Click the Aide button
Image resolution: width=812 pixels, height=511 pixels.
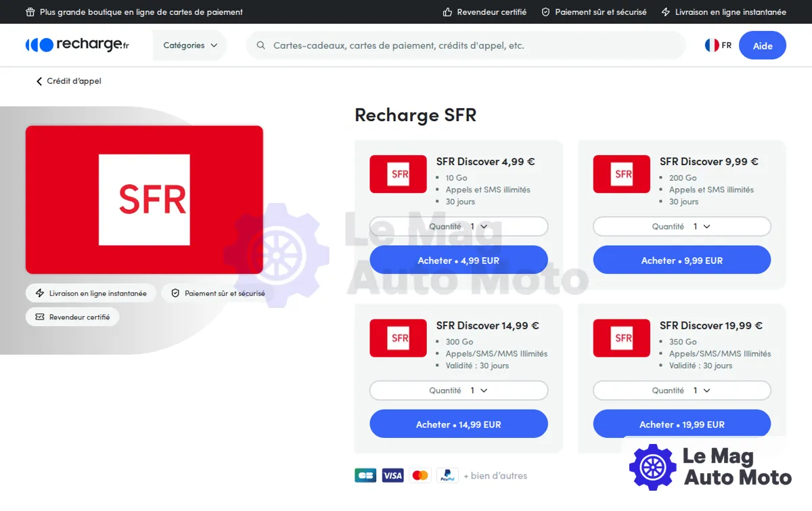tap(763, 45)
